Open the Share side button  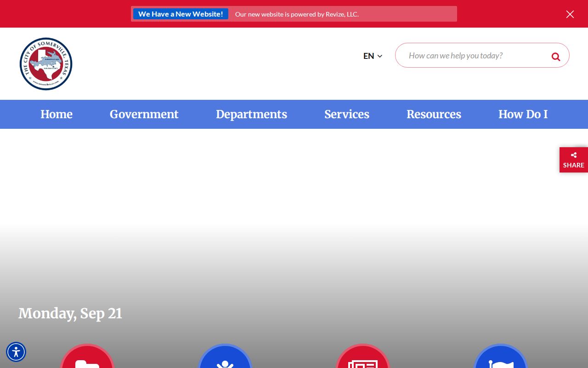click(x=574, y=160)
